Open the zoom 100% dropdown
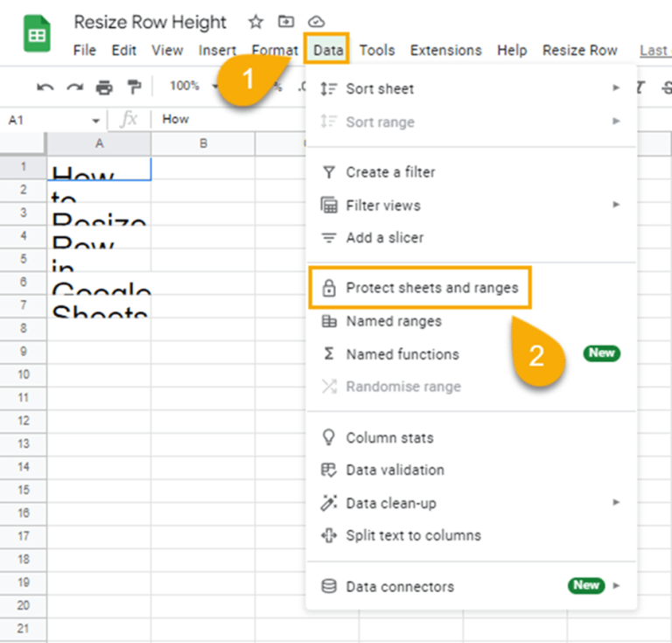This screenshot has height=643, width=672. pos(193,86)
